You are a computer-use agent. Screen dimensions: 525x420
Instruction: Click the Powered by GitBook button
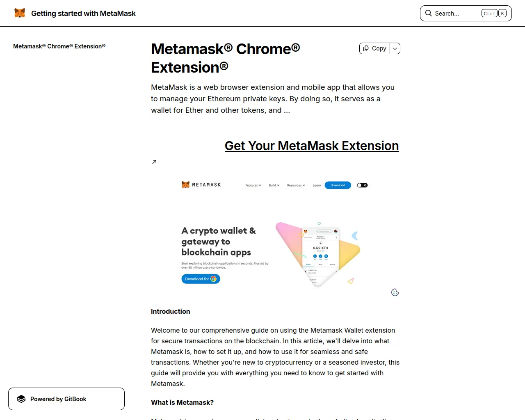pyautogui.click(x=66, y=399)
